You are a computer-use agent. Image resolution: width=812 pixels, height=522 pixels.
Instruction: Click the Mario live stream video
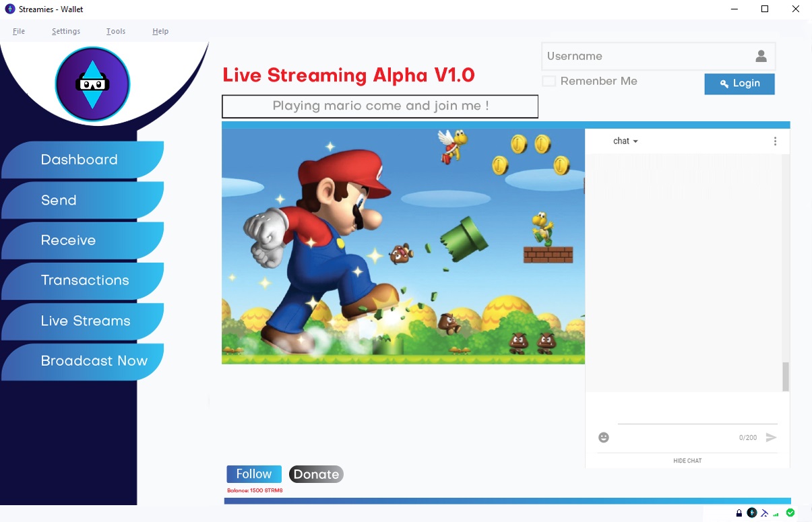pyautogui.click(x=403, y=247)
